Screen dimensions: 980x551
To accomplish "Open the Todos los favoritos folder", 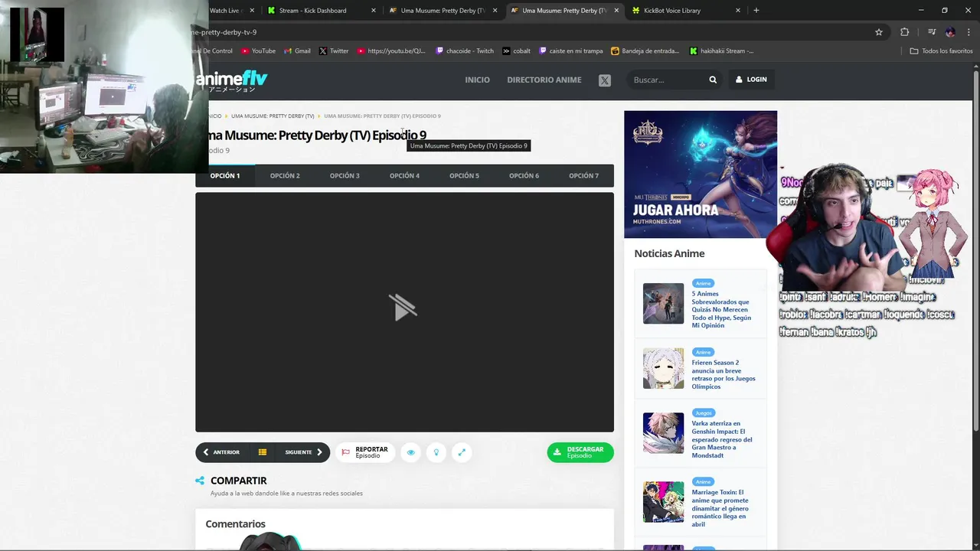I will tap(942, 51).
